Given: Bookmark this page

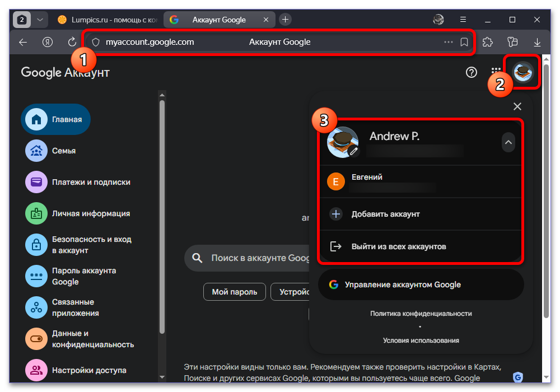Looking at the screenshot, I should pos(464,42).
